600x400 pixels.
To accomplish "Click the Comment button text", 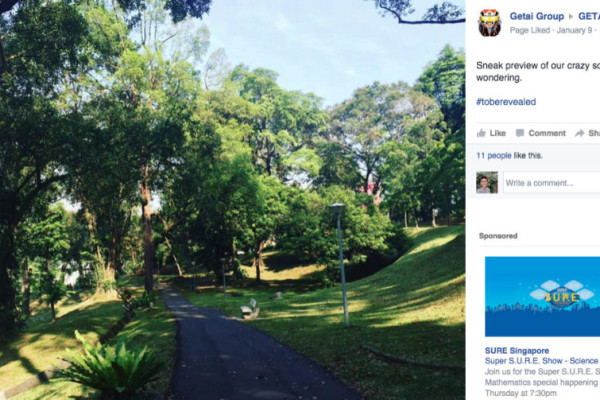I will click(x=547, y=133).
